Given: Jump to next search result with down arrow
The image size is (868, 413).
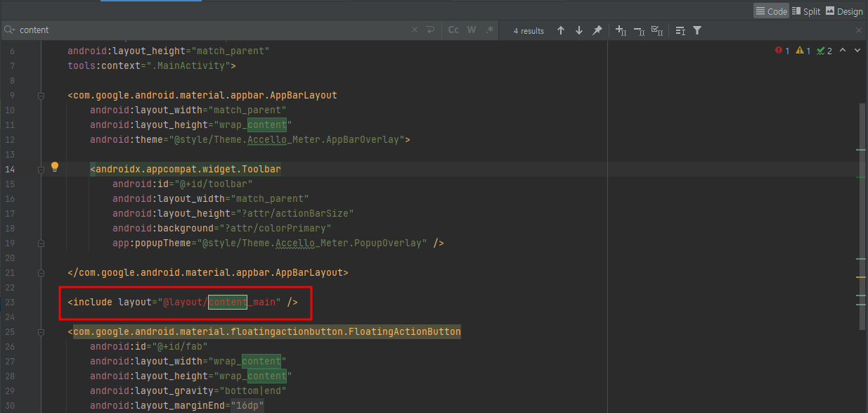Looking at the screenshot, I should 578,30.
